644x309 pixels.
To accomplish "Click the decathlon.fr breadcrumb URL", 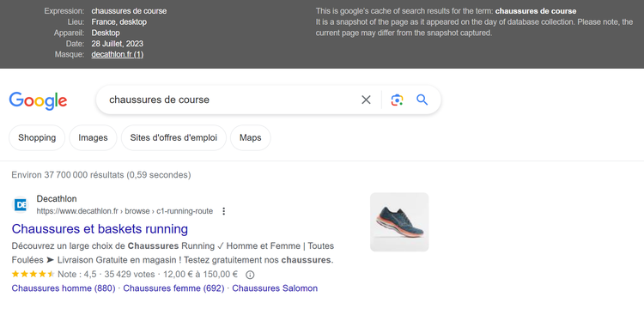I will (x=125, y=211).
